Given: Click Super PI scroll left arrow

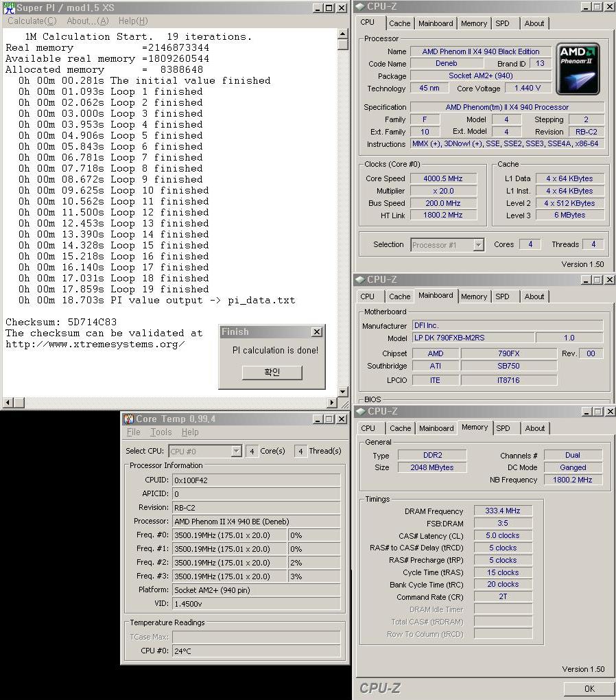Looking at the screenshot, I should [x=8, y=403].
